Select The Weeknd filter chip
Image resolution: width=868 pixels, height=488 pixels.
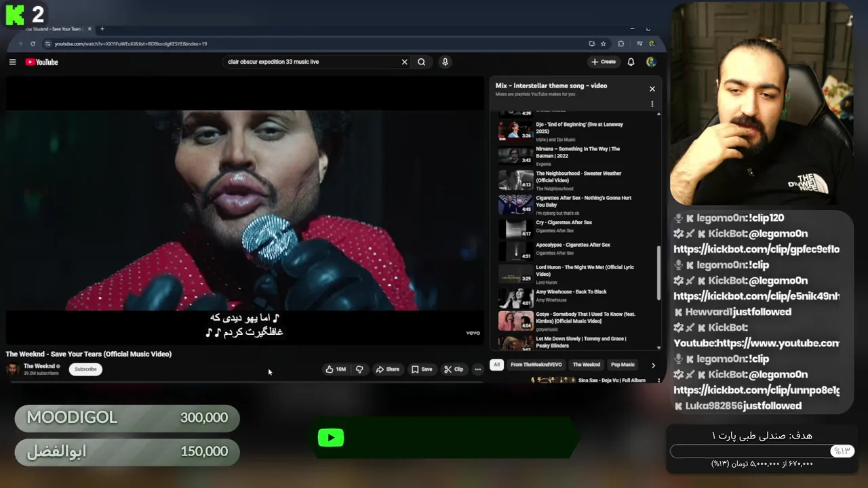(x=587, y=365)
